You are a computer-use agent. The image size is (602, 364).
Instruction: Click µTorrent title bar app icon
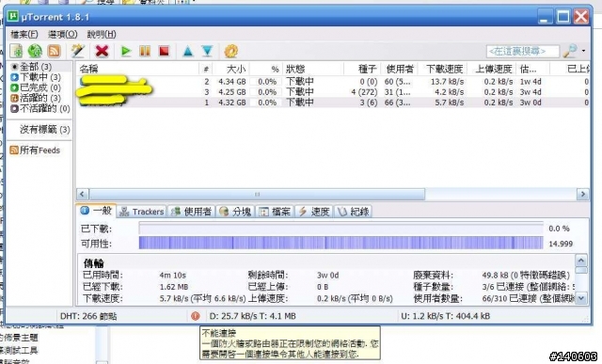(13, 16)
